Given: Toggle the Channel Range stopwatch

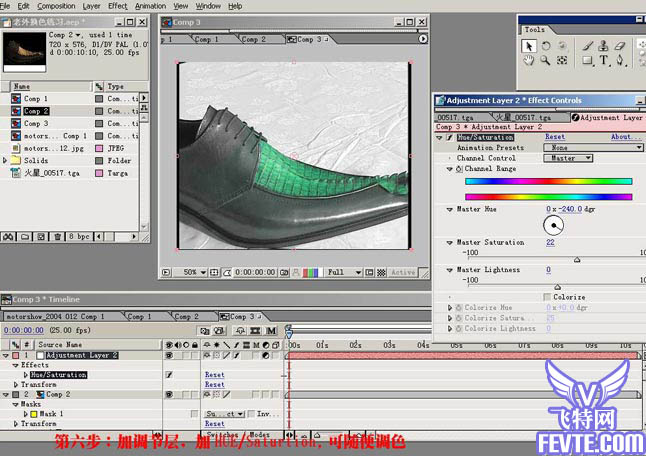Looking at the screenshot, I should pos(459,169).
